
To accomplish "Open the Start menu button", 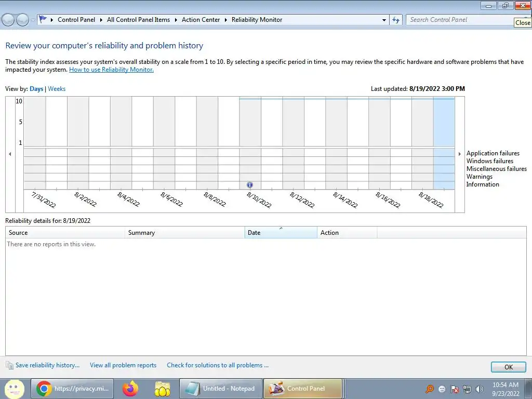I will (14, 389).
